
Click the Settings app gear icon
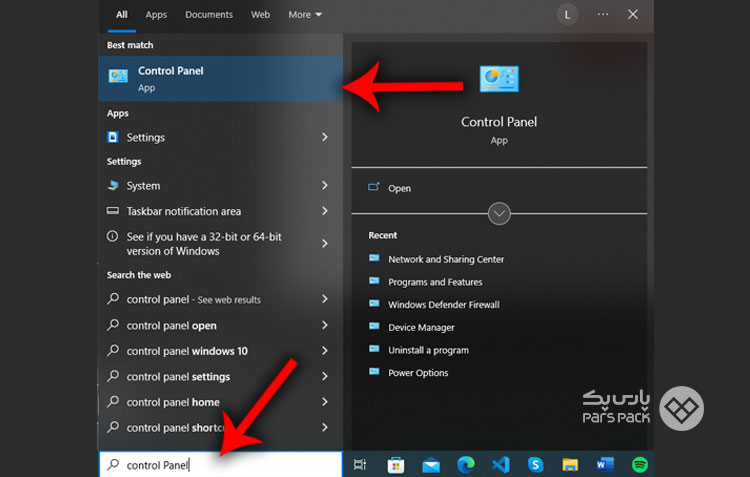tap(113, 137)
